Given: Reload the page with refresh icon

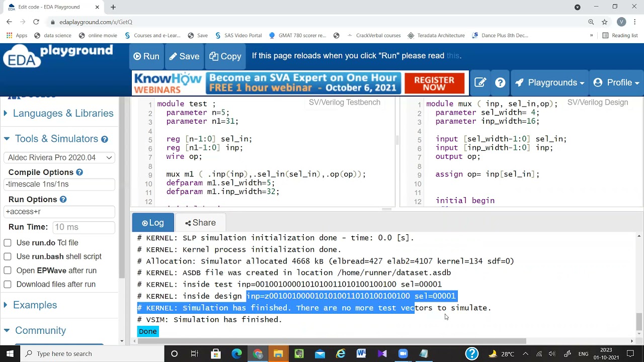Looking at the screenshot, I should pyautogui.click(x=36, y=22).
